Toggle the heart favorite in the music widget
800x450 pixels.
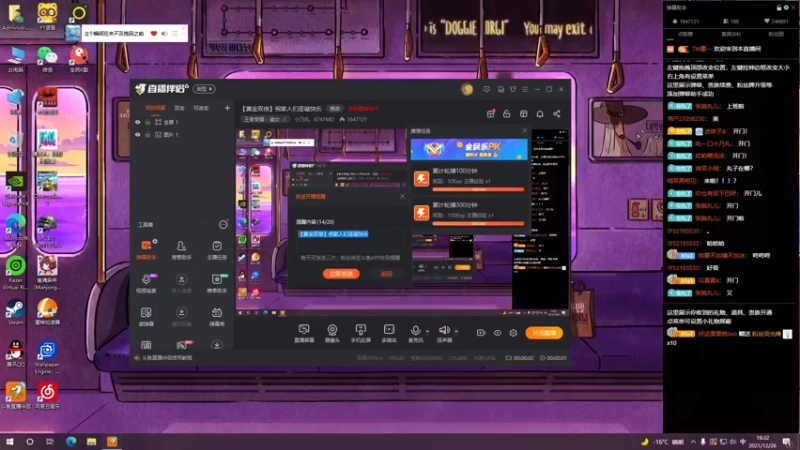tap(154, 34)
